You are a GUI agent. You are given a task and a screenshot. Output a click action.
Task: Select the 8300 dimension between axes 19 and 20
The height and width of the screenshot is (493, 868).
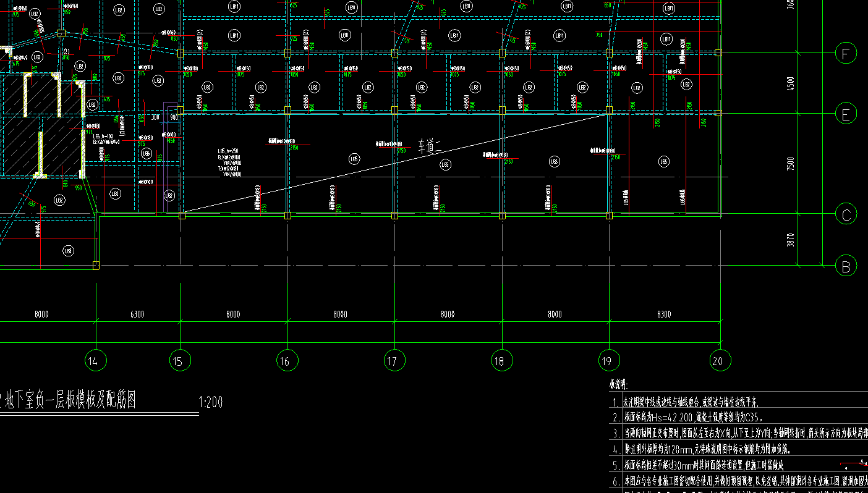pos(663,314)
